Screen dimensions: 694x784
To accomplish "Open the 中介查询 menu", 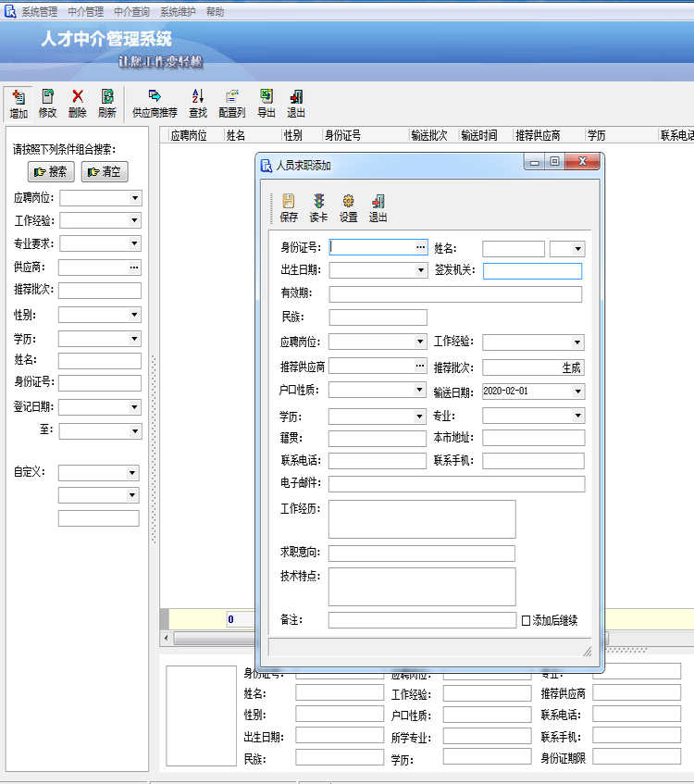I will [x=131, y=11].
